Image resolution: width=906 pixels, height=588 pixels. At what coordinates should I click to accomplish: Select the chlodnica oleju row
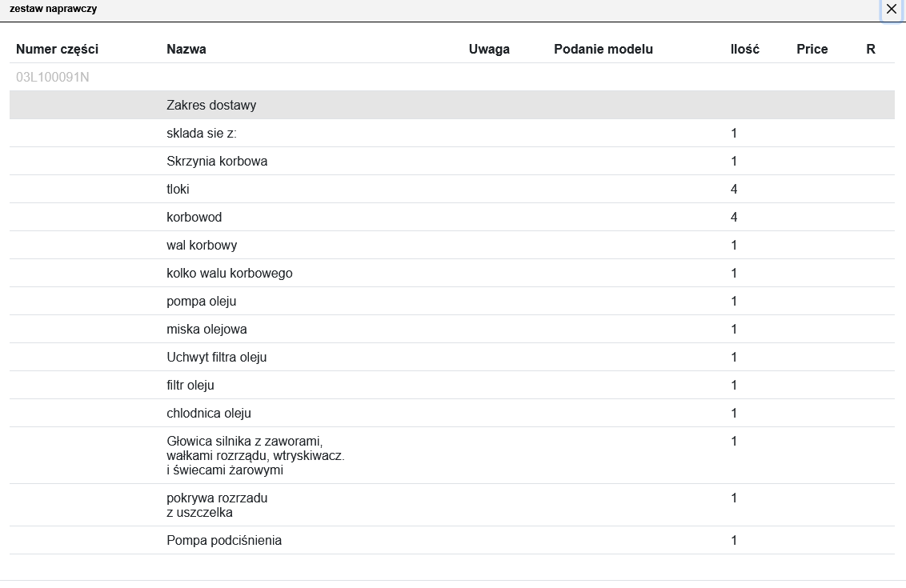tap(209, 414)
